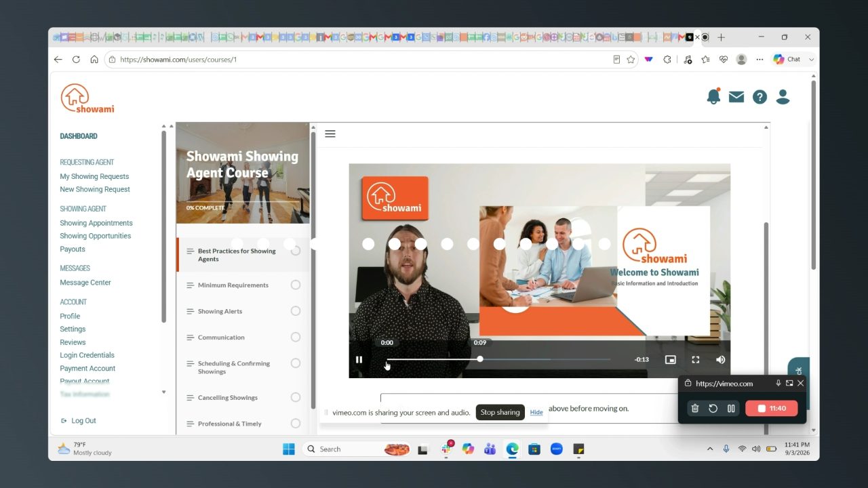Add this page to favorites with star
The image size is (868, 488).
click(x=631, y=60)
